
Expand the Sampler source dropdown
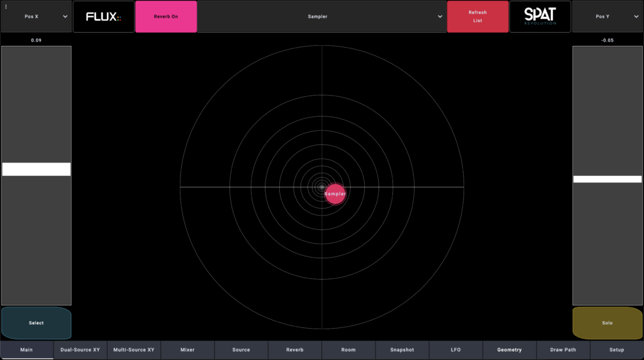point(321,17)
